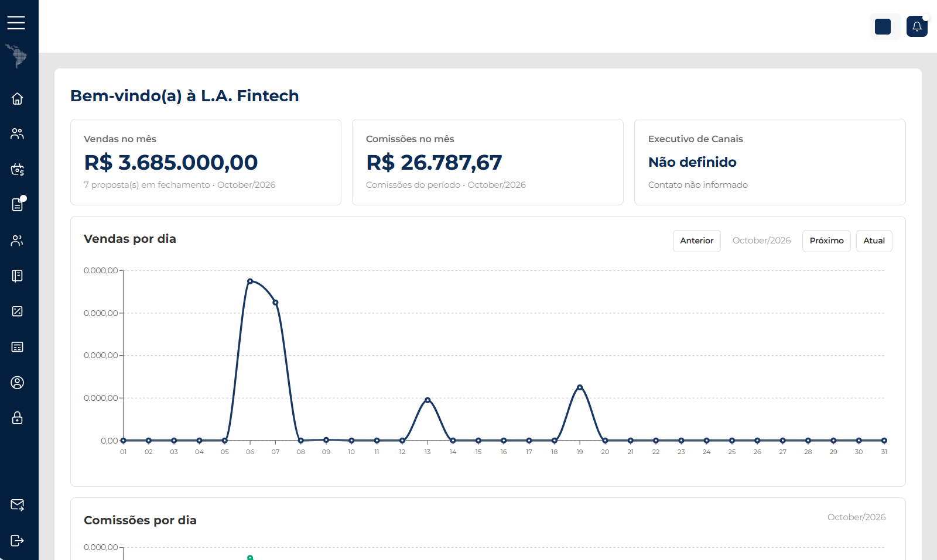Image resolution: width=937 pixels, height=560 pixels.
Task: Click the Próximo month button
Action: pyautogui.click(x=826, y=241)
